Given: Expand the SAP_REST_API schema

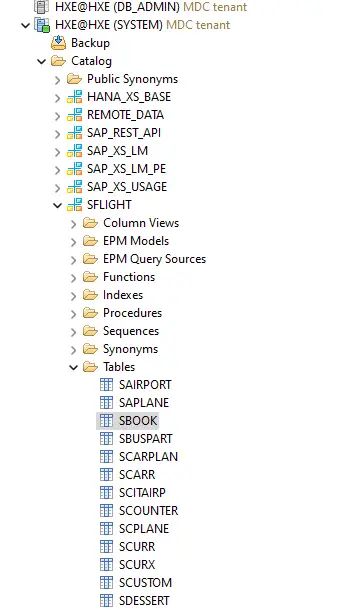Looking at the screenshot, I should click(x=58, y=133).
